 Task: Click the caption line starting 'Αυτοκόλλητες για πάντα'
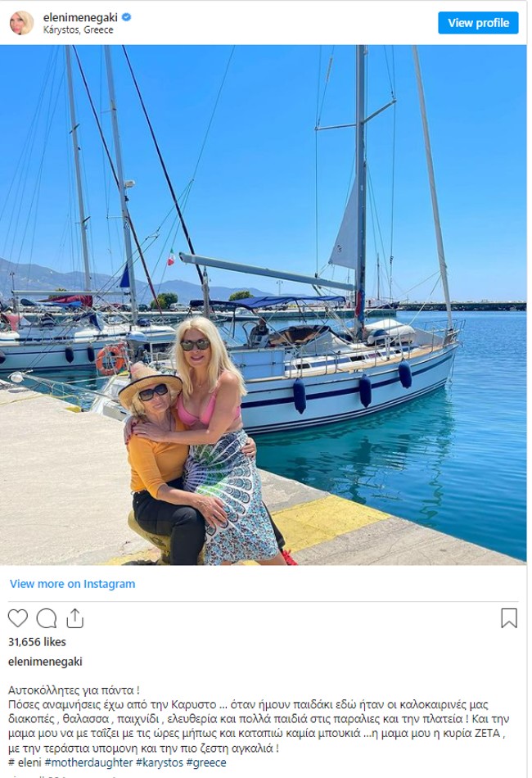(x=74, y=690)
